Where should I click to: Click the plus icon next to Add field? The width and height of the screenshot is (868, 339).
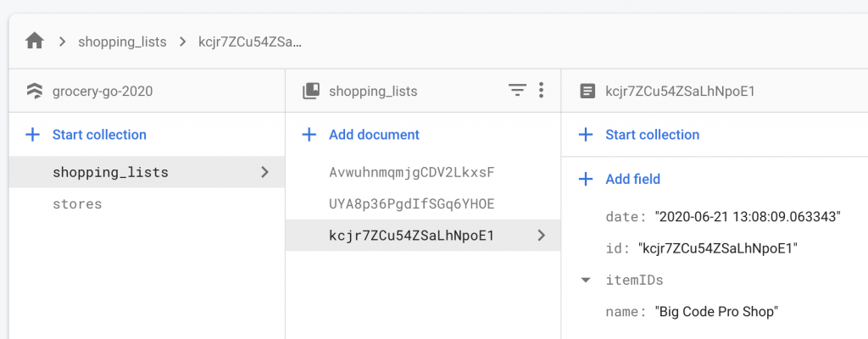(586, 179)
